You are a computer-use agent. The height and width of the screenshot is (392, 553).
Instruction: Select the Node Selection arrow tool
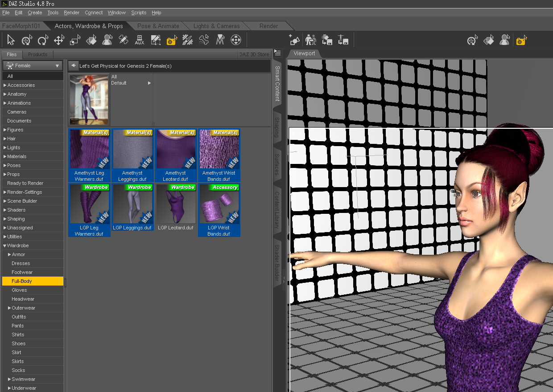click(11, 41)
